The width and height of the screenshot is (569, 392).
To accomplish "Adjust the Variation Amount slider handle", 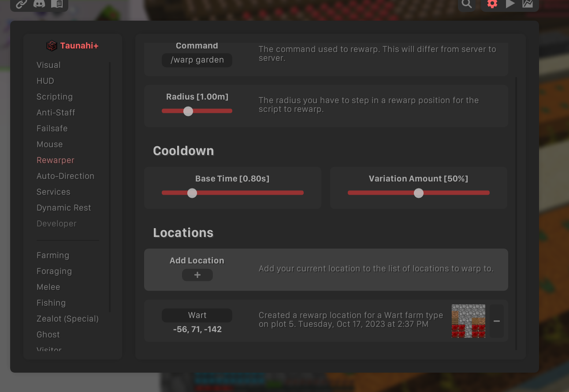I will 419,193.
